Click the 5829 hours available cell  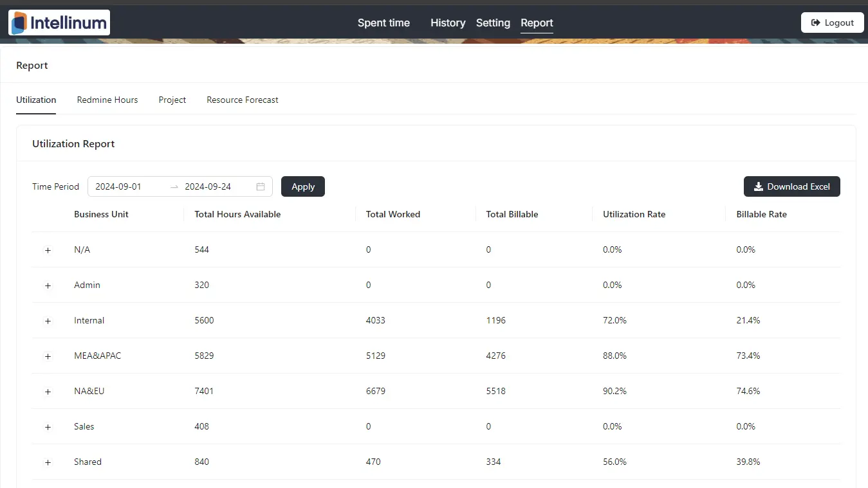204,356
